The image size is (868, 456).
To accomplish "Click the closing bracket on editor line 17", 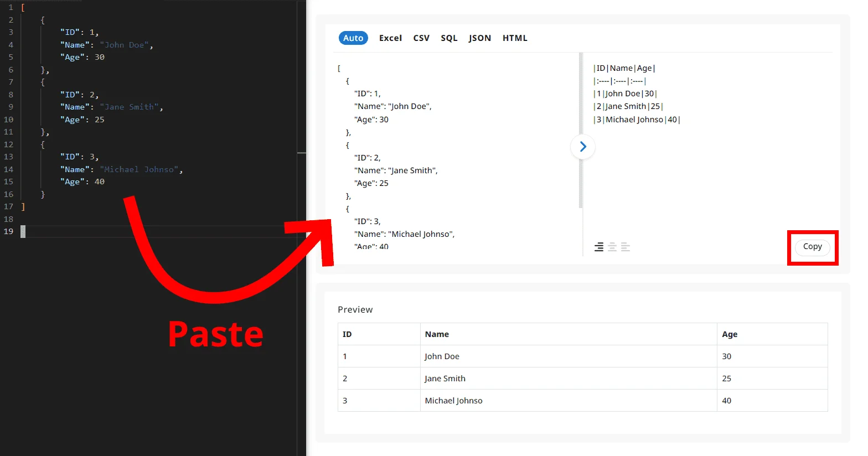I will (23, 206).
